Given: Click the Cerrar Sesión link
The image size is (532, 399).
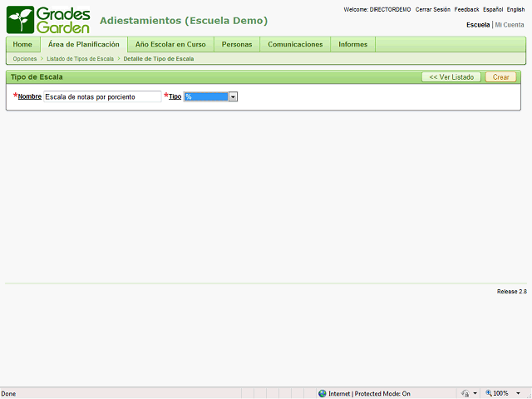Looking at the screenshot, I should (x=432, y=9).
